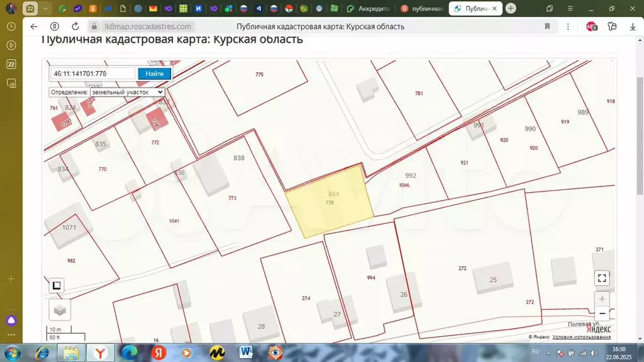Click the tab group 22 icon
Viewport: 644px width, 362px height.
[30, 8]
